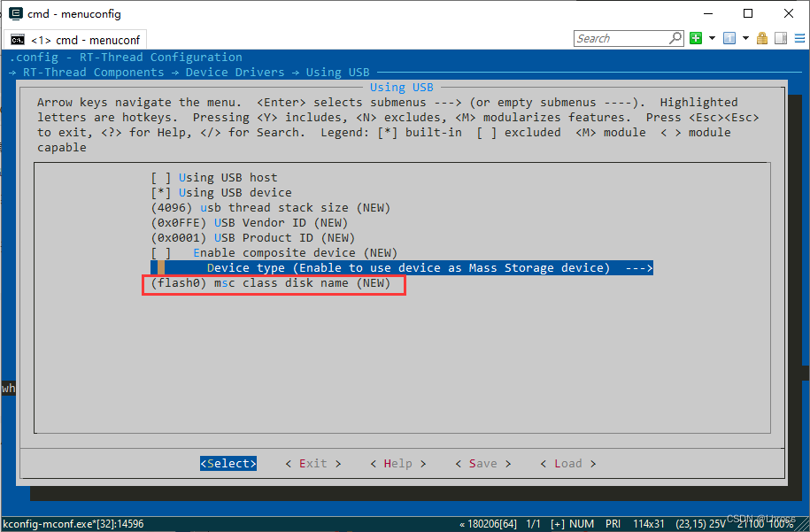Close the ConEmu window
The width and height of the screenshot is (810, 532).
pyautogui.click(x=788, y=13)
